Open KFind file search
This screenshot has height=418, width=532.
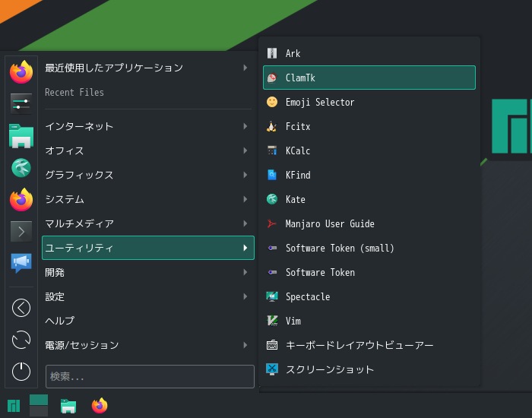point(369,175)
